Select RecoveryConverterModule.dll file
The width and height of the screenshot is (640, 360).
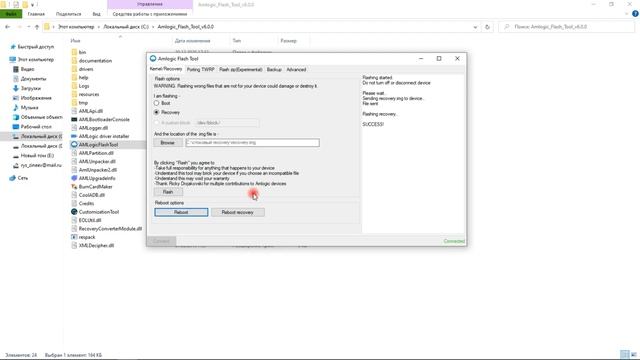click(x=110, y=229)
